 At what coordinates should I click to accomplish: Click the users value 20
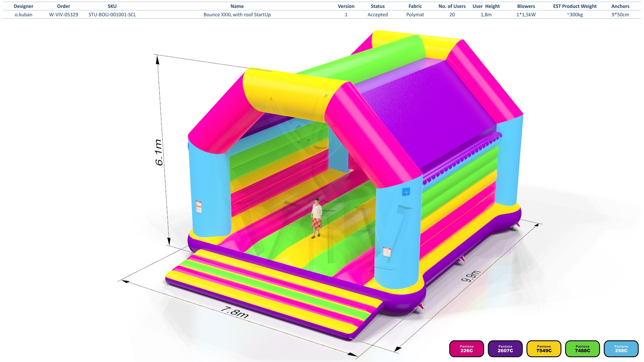click(x=452, y=14)
